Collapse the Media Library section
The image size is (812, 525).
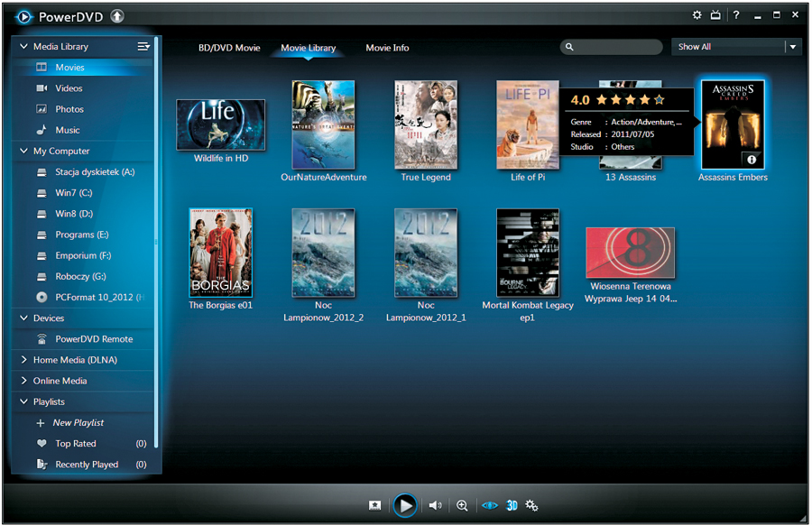[x=22, y=46]
